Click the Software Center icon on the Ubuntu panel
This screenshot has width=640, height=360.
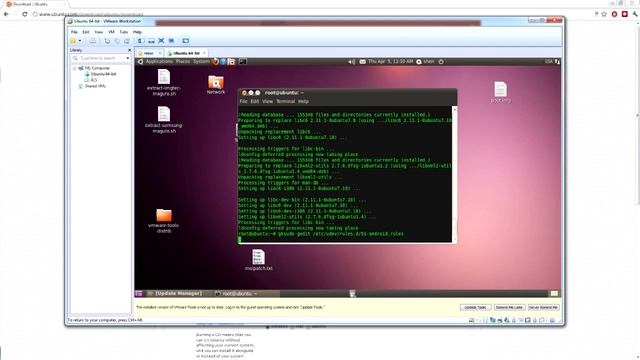click(231, 62)
